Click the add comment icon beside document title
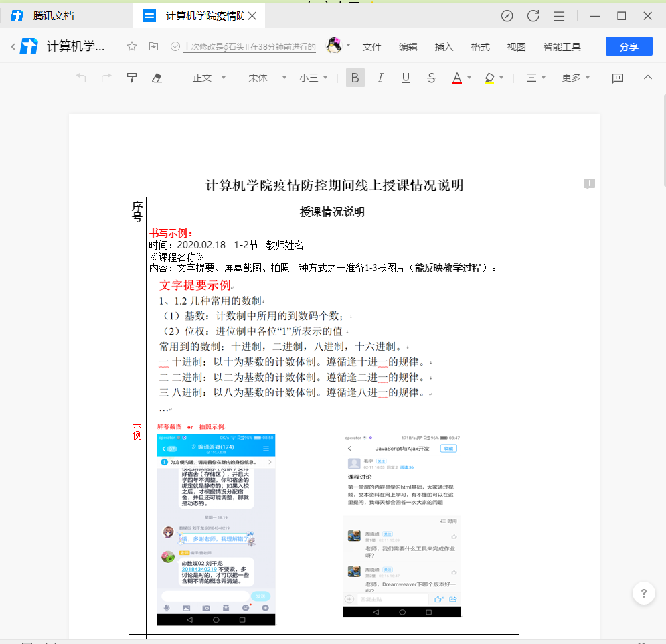Screen dimensions: 666x644 click(x=589, y=184)
